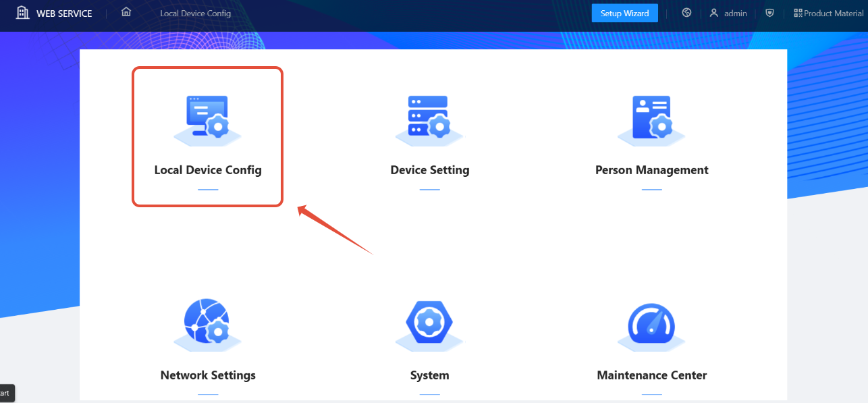Screen dimensions: 868x403
Task: Click the admin user profile icon
Action: (x=713, y=13)
